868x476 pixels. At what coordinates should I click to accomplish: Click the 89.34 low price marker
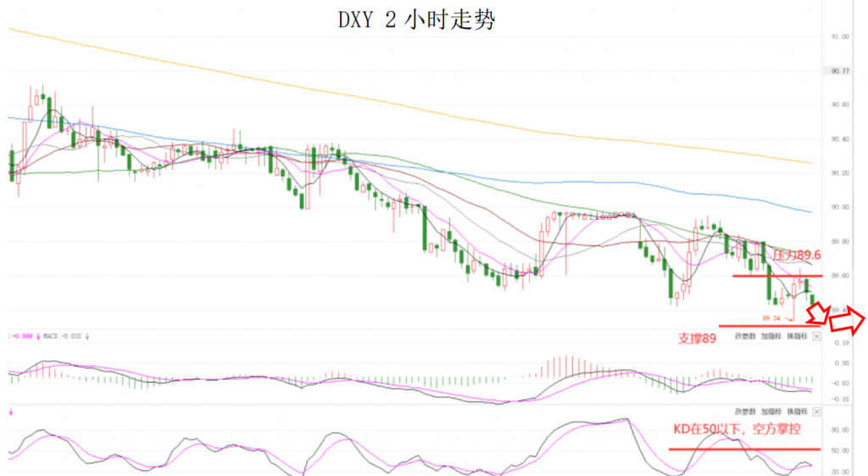(x=771, y=318)
